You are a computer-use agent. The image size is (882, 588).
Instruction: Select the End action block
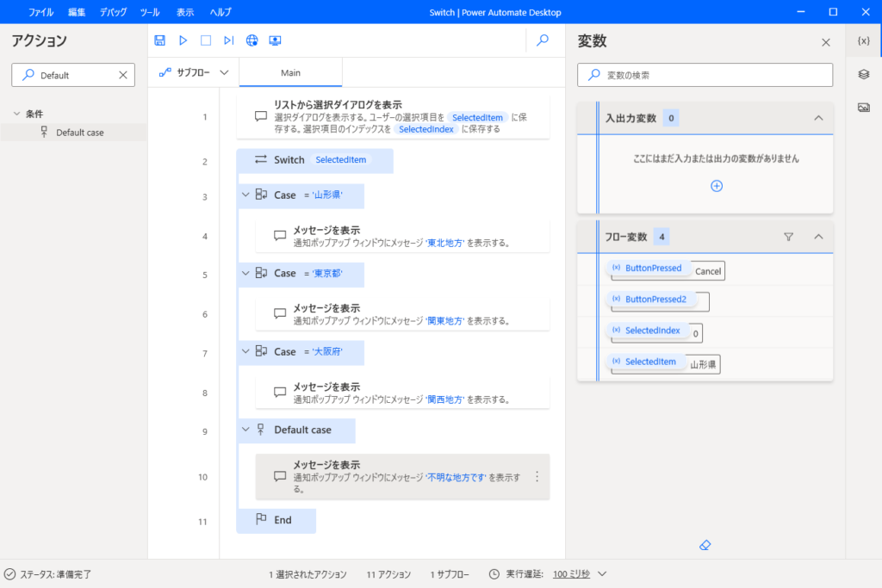(276, 521)
